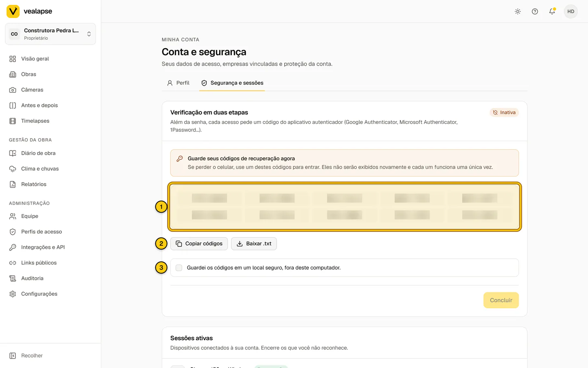
Task: Click the 'Sessões ativas' heading
Action: pos(192,338)
